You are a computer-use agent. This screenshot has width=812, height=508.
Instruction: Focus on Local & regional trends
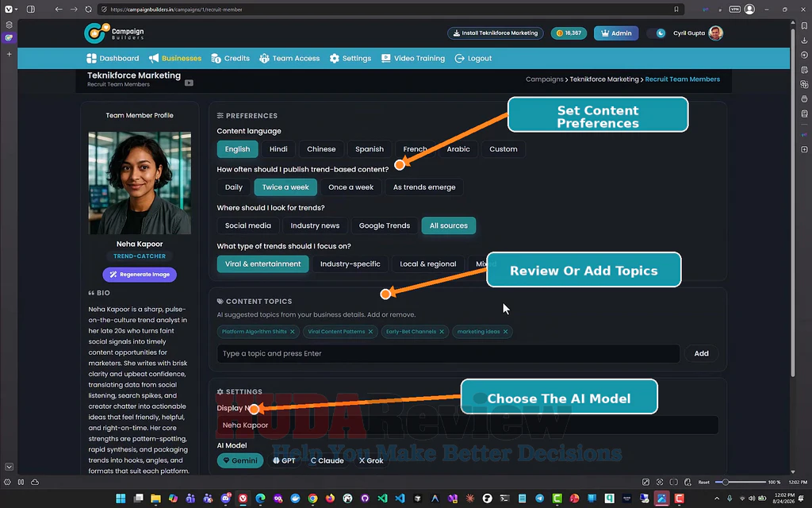(427, 264)
